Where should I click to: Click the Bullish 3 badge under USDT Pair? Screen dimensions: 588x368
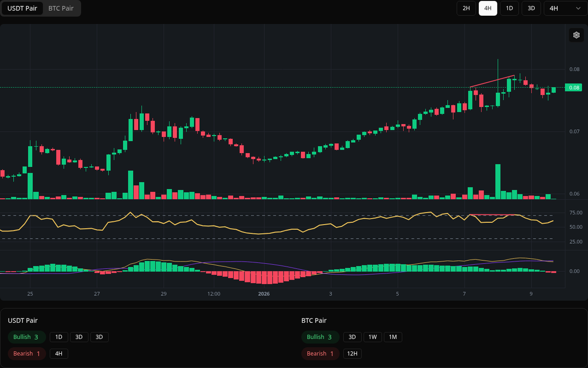click(26, 337)
